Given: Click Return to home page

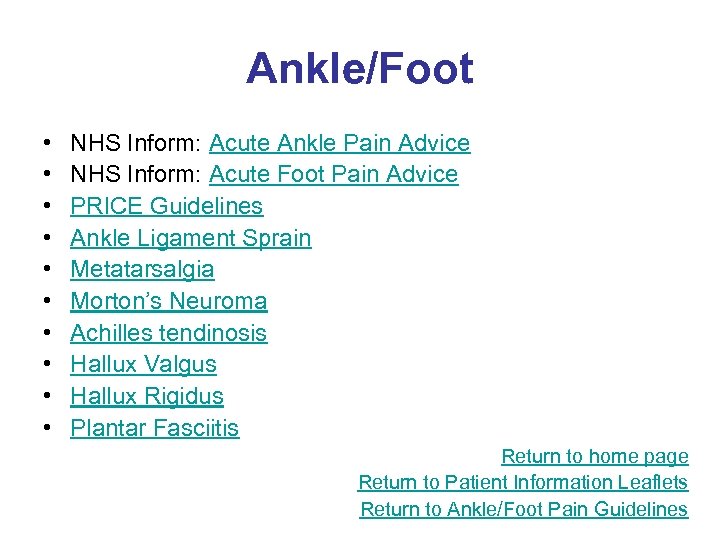Looking at the screenshot, I should (x=594, y=456).
